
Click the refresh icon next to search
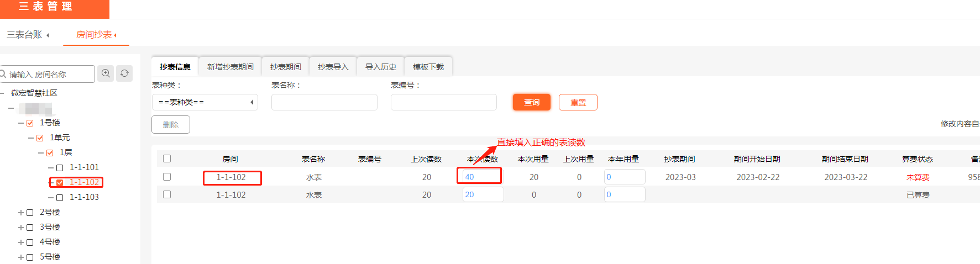(124, 73)
